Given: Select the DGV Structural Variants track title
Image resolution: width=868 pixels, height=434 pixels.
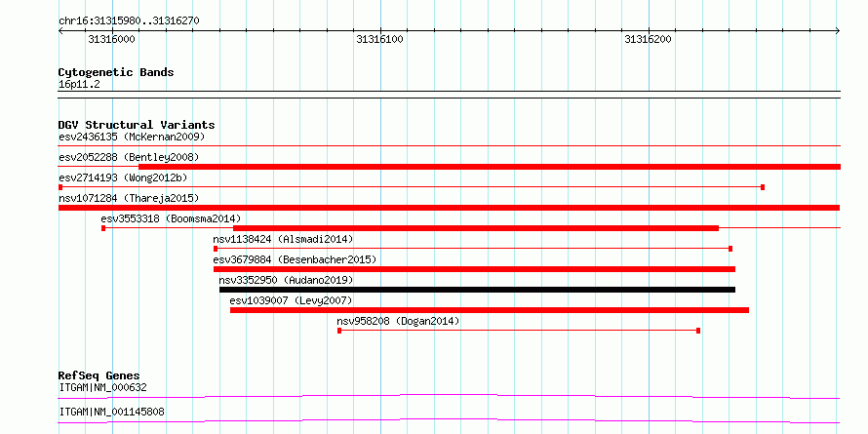Looking at the screenshot, I should [x=137, y=125].
